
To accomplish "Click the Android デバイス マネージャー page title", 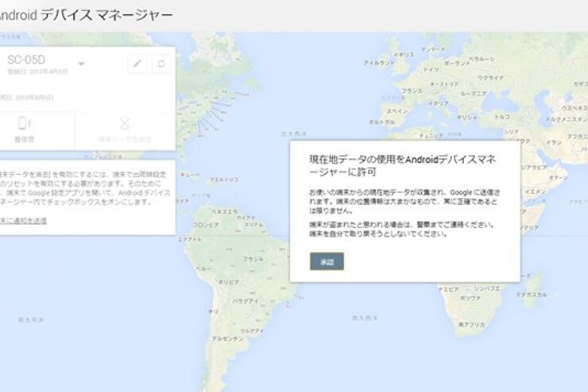I will tap(86, 15).
